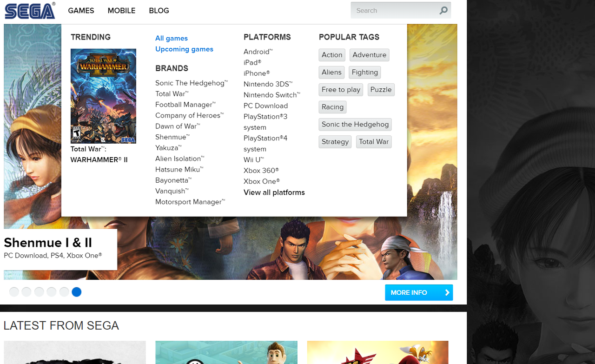Viewport: 595px width, 364px height.
Task: Open the Shenmue brand link
Action: [172, 137]
